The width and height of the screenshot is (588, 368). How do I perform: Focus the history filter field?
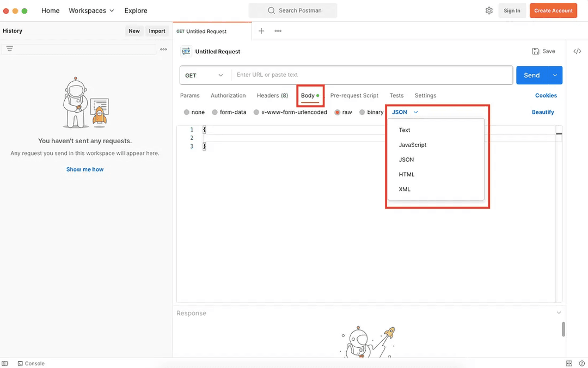click(78, 49)
